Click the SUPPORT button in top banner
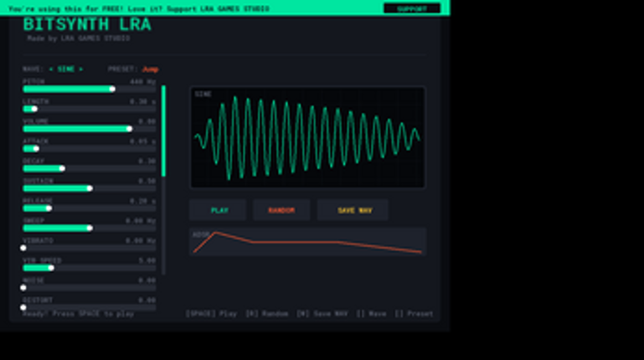This screenshot has height=360, width=644. 411,8
